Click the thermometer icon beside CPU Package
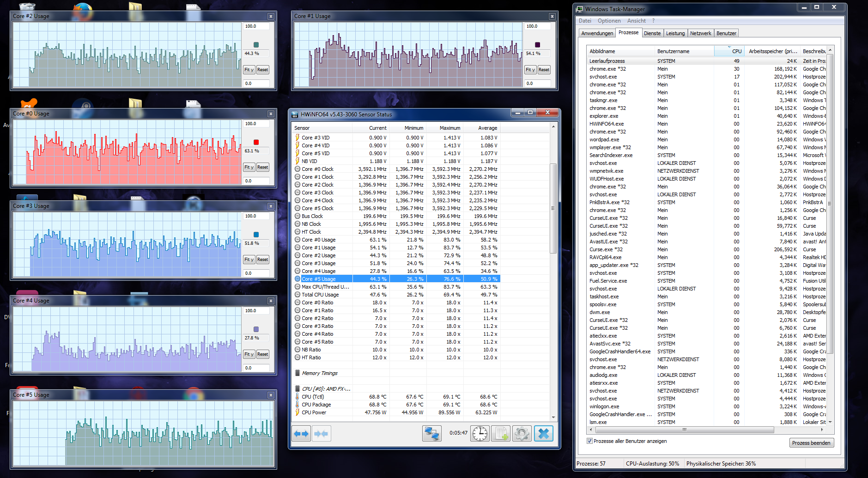Image resolution: width=868 pixels, height=478 pixels. pyautogui.click(x=297, y=405)
